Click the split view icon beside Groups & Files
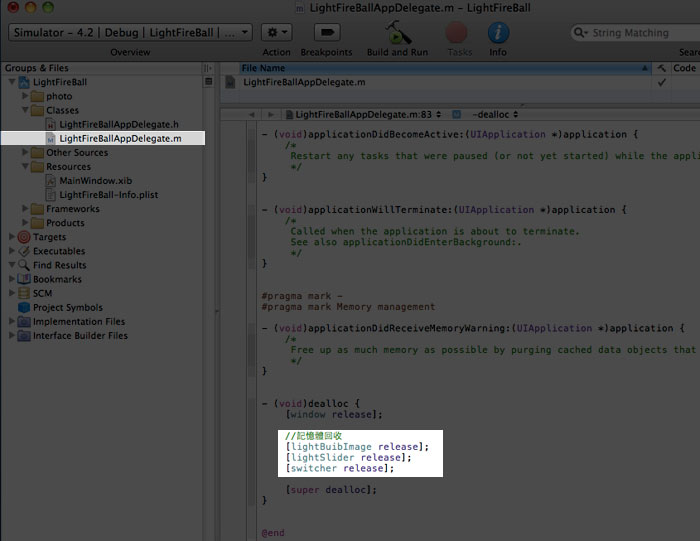This screenshot has height=541, width=700. point(208,68)
